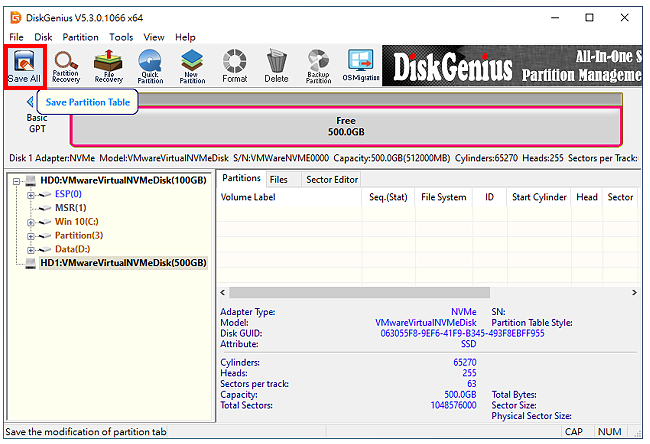Viewport: 650px width, 444px height.
Task: Switch to the Partitions tab
Action: [241, 178]
